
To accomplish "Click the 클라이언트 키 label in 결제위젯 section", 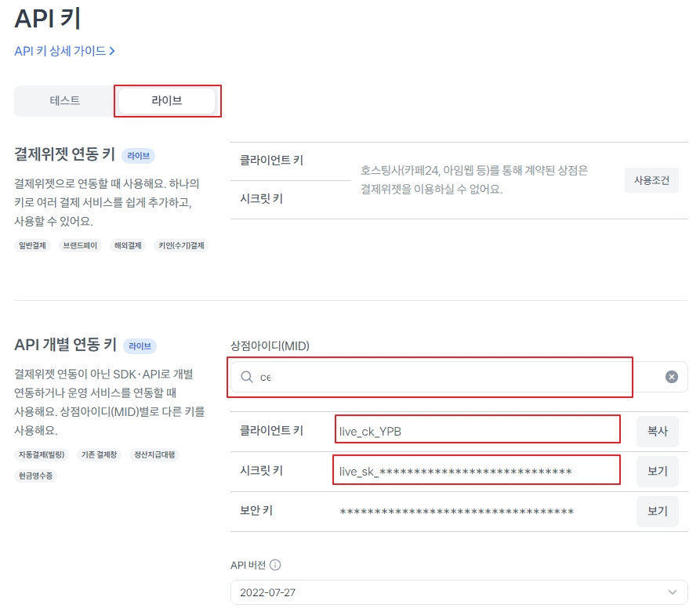I will coord(271,161).
